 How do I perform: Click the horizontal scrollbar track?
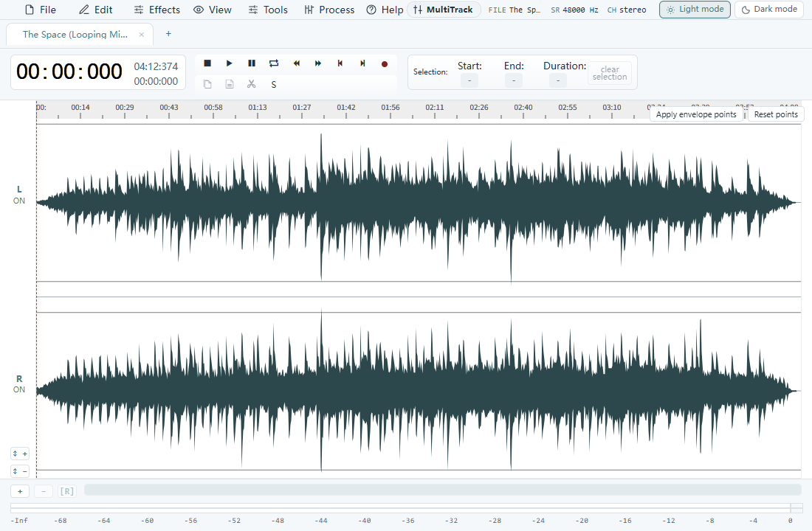443,490
